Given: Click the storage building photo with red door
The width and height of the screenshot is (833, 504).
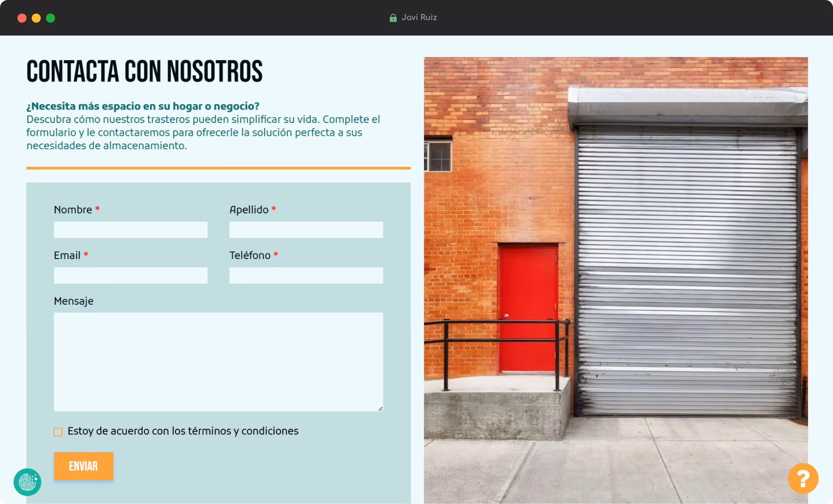Looking at the screenshot, I should coord(616,280).
